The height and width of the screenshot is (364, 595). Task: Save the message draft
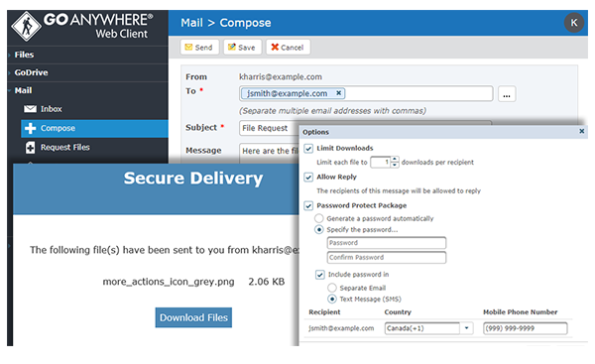coord(242,47)
